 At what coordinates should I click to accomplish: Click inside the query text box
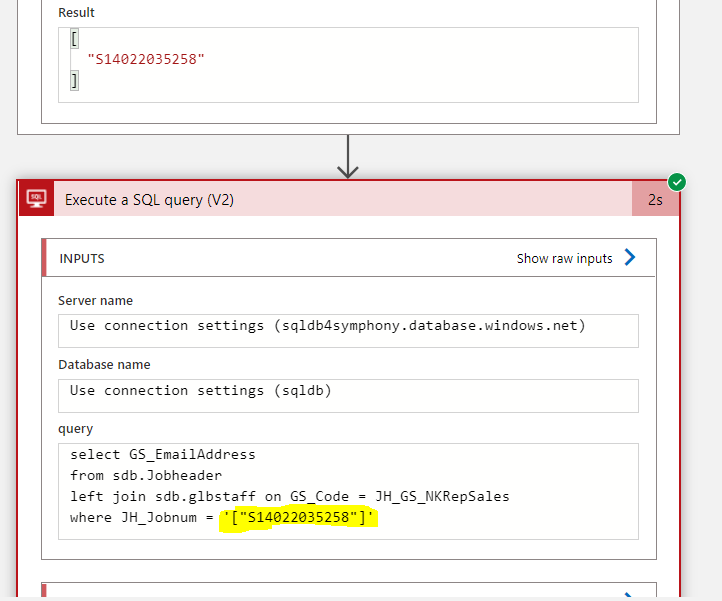tap(348, 491)
